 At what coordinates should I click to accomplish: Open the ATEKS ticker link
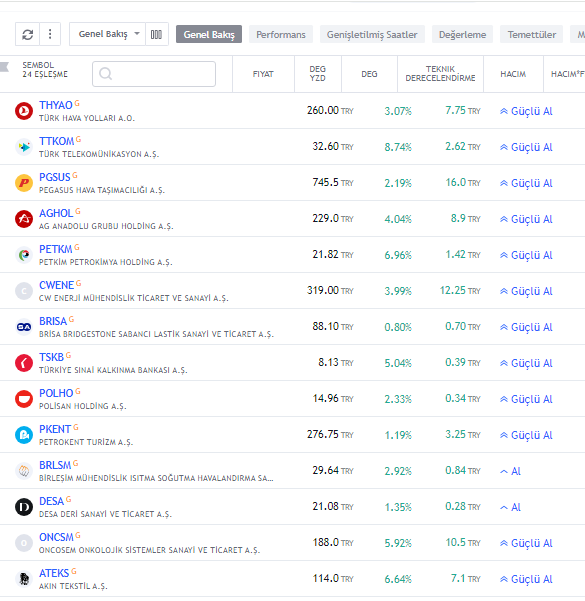(x=54, y=573)
